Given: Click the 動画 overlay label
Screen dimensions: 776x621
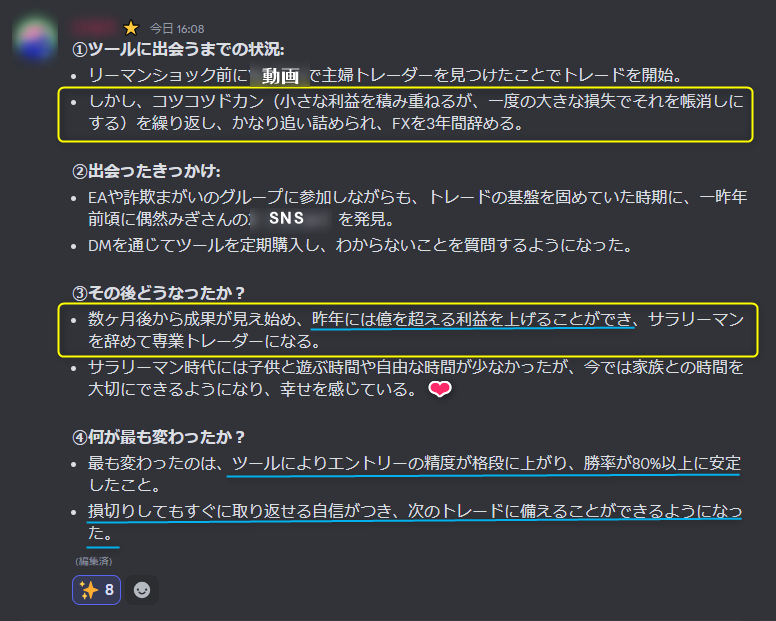Looking at the screenshot, I should point(280,76).
